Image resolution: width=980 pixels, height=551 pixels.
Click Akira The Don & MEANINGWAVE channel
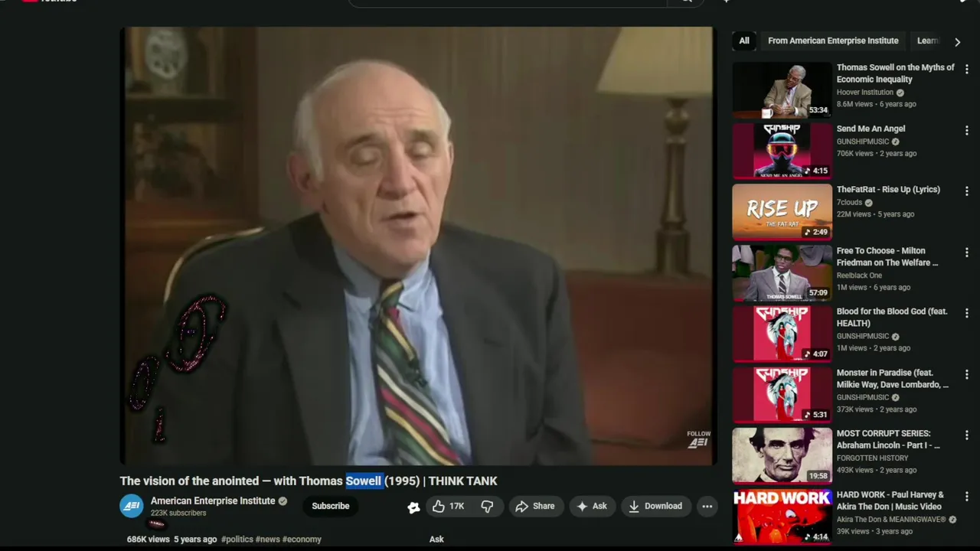coord(891,519)
